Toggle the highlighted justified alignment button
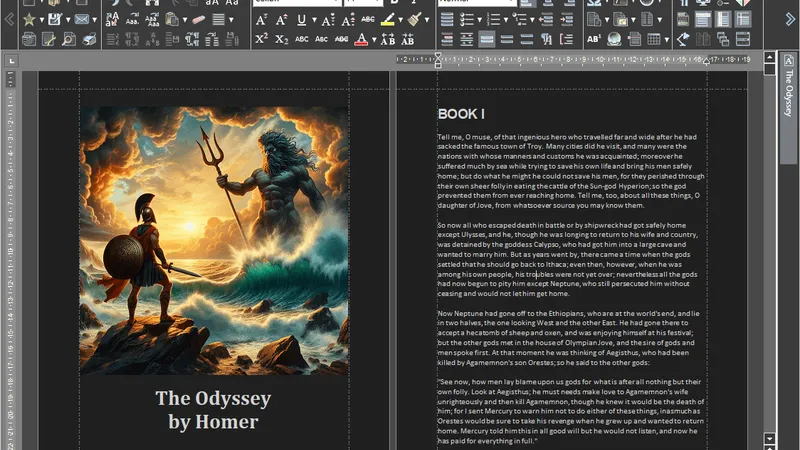Viewport: 800px width, 450px height. click(x=486, y=39)
